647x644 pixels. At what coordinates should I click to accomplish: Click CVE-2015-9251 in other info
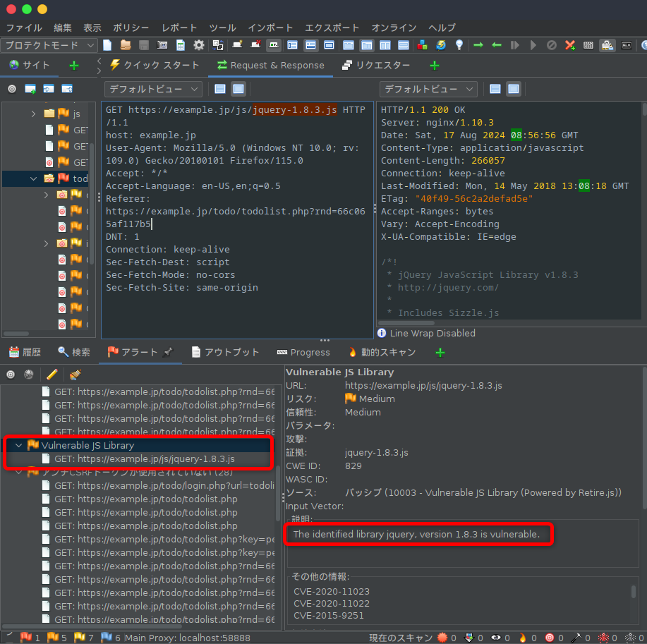tap(329, 615)
